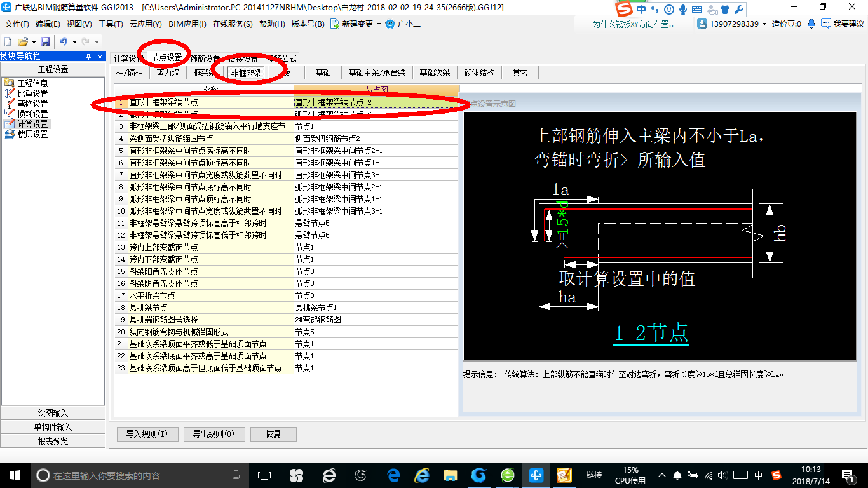The image size is (868, 488).
Task: Open account 13907298339 dropdown arrow
Action: click(764, 24)
